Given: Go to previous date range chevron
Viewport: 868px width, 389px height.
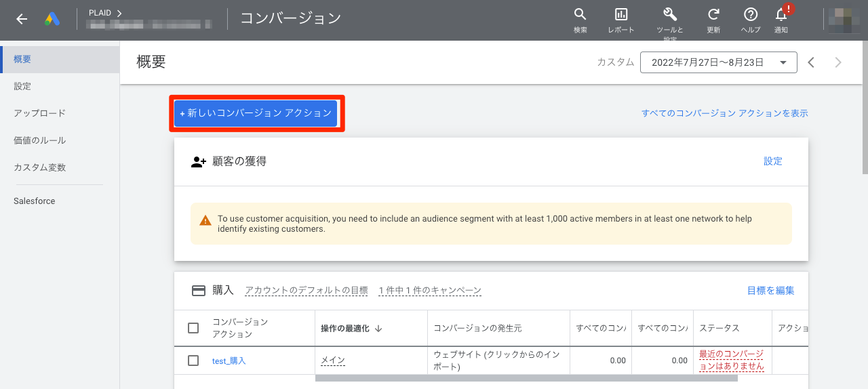Looking at the screenshot, I should [811, 62].
